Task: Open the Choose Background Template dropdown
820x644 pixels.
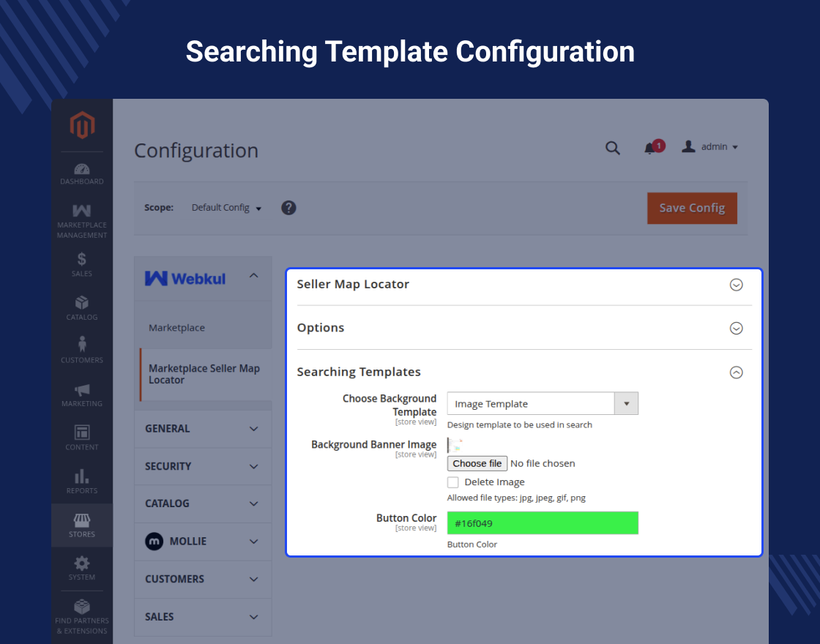Action: point(543,403)
